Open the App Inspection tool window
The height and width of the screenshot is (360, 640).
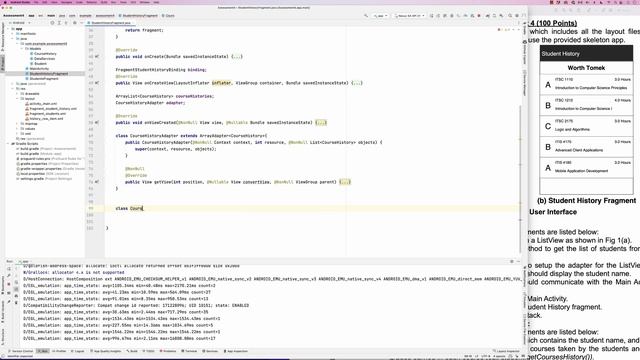point(236,351)
